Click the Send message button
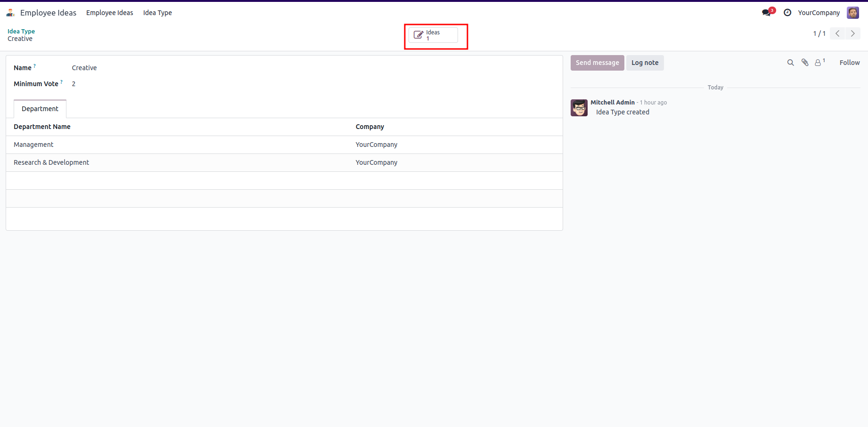868x427 pixels. point(597,63)
